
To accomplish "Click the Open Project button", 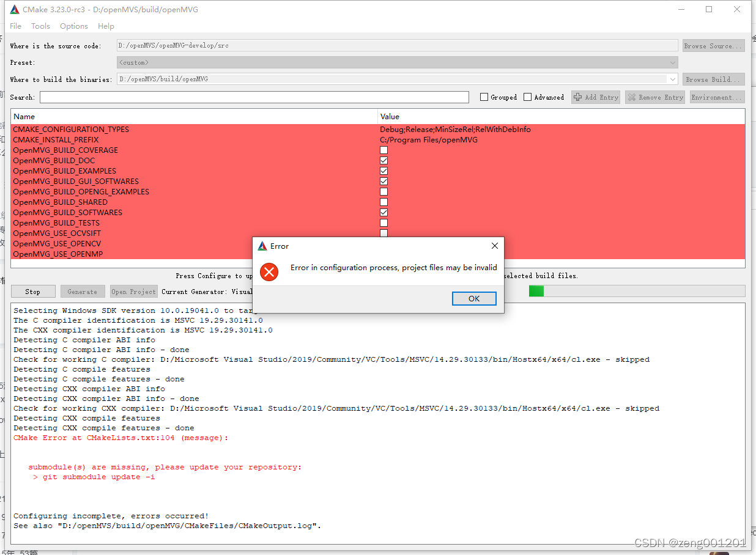I will tap(134, 292).
